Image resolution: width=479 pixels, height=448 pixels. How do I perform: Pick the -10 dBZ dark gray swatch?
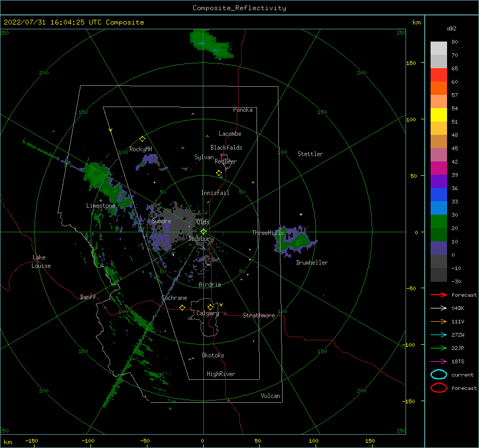pos(439,274)
